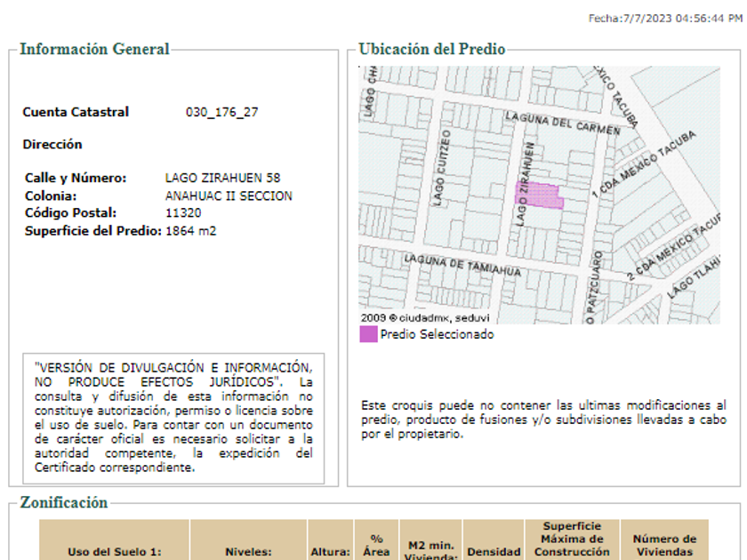Click the cadastral account value 030_176_27
This screenshot has height=560, width=747.
[221, 112]
